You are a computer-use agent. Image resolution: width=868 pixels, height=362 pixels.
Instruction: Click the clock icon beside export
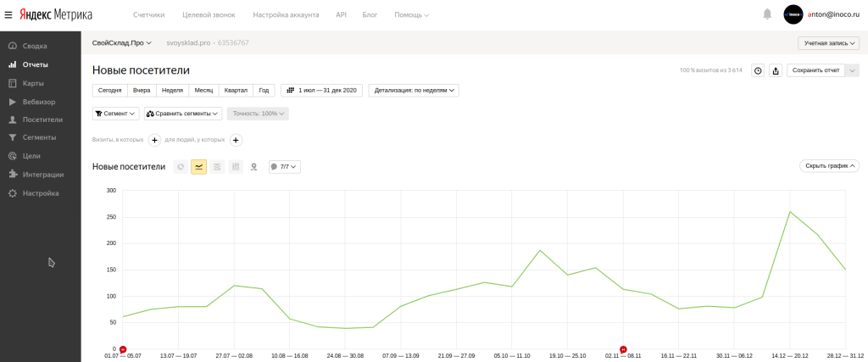(x=759, y=70)
